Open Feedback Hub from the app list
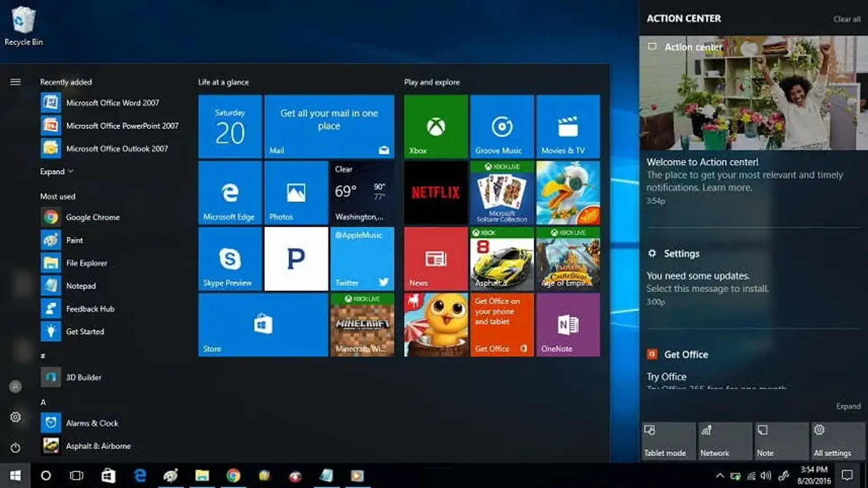The image size is (868, 488). click(x=111, y=309)
